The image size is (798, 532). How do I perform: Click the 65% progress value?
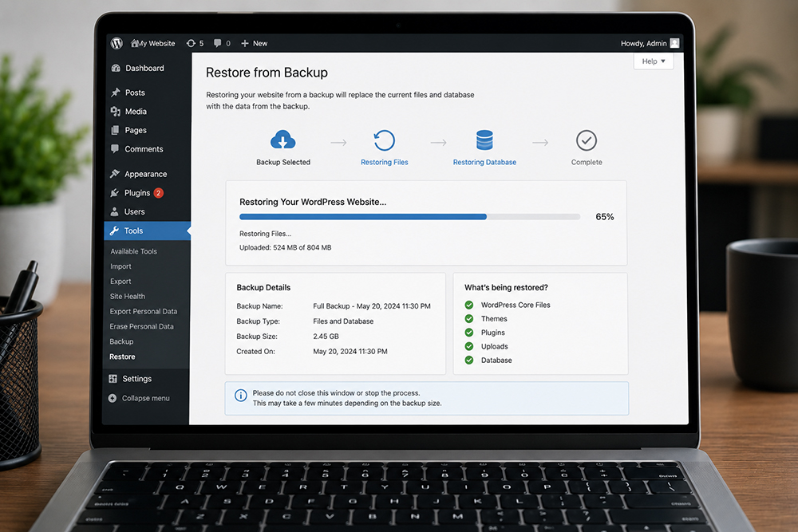click(x=605, y=217)
